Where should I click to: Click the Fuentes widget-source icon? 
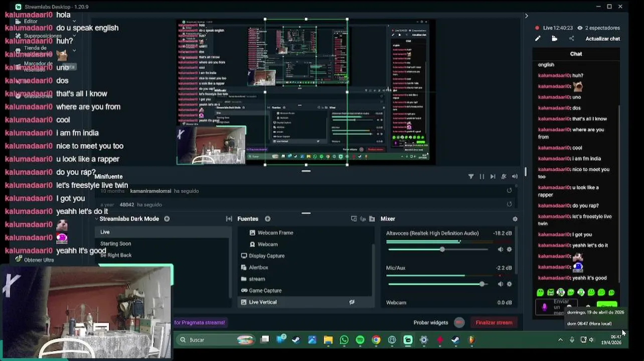pos(354,219)
